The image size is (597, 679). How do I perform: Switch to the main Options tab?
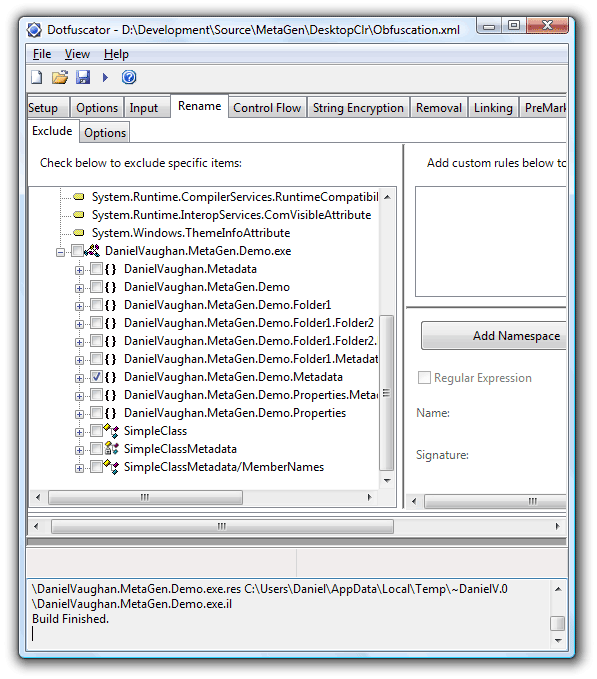pos(97,108)
